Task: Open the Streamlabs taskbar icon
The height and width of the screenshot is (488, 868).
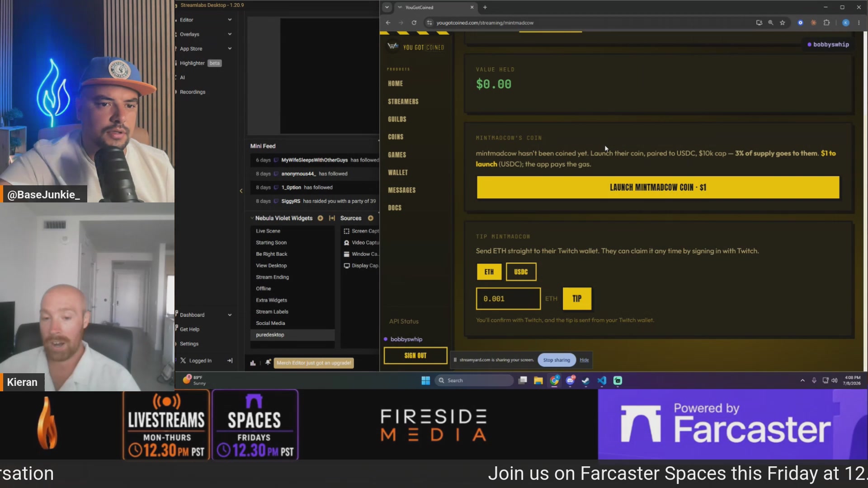Action: [618, 380]
